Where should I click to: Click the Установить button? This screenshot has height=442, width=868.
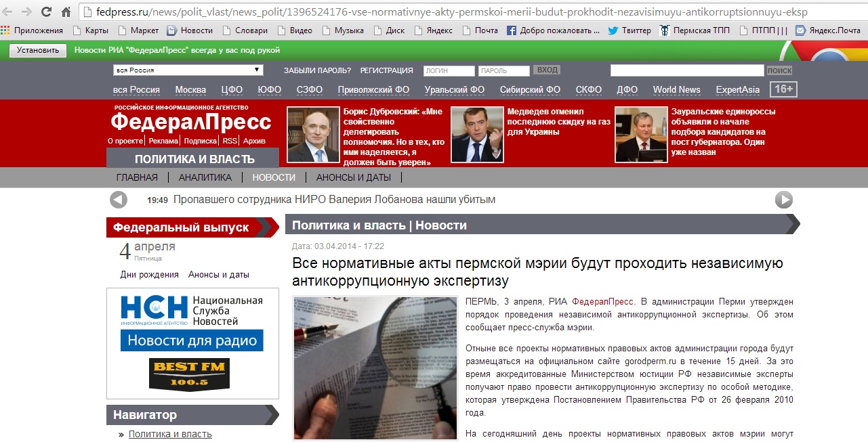coord(38,50)
